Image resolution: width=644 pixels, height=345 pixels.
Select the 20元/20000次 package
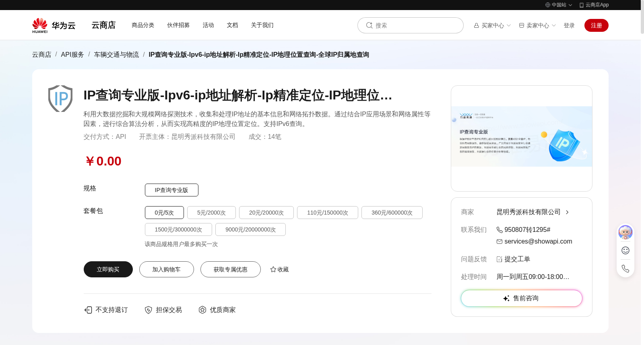tap(266, 213)
